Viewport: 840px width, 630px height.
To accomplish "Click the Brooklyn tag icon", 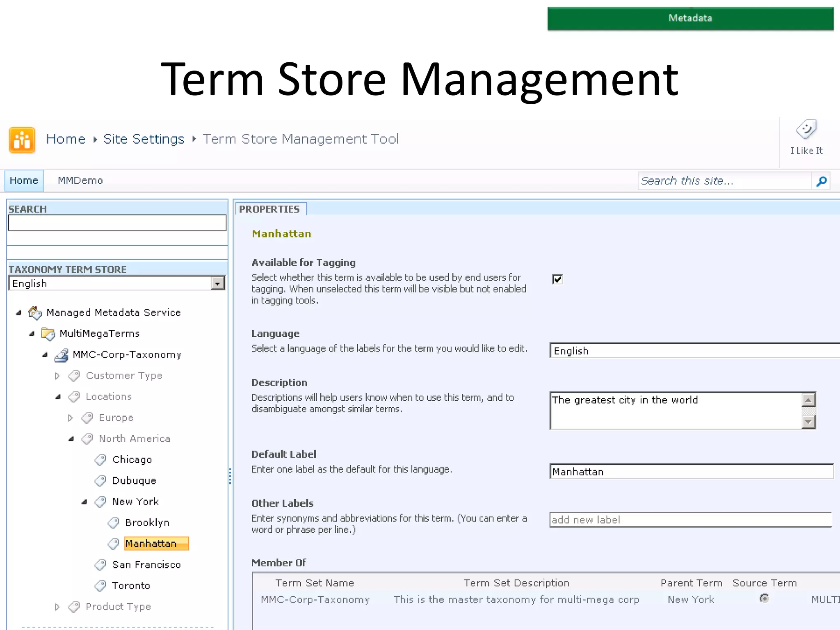I will pos(114,523).
